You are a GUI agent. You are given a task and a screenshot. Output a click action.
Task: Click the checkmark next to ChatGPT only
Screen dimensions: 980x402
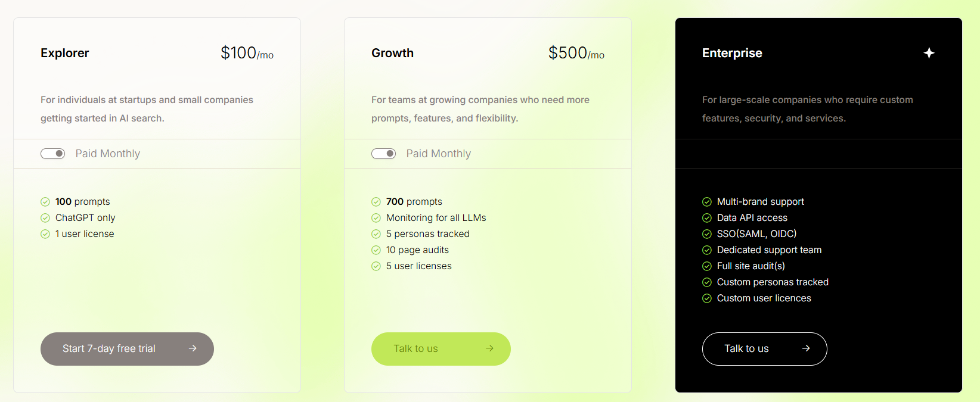click(45, 217)
